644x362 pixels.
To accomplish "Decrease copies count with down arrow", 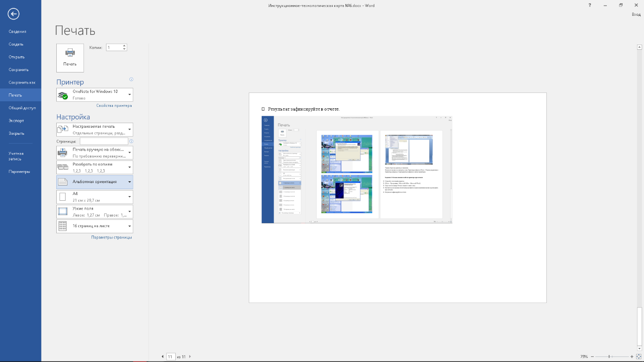I will point(124,49).
